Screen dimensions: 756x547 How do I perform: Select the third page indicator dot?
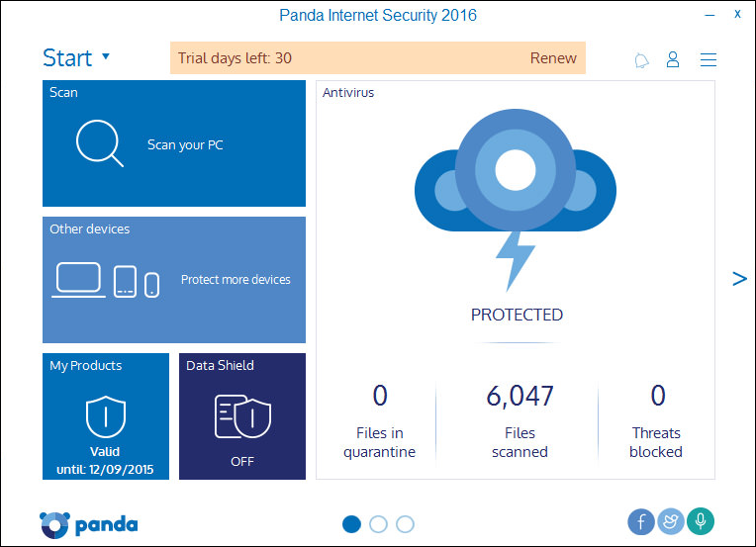[x=405, y=524]
